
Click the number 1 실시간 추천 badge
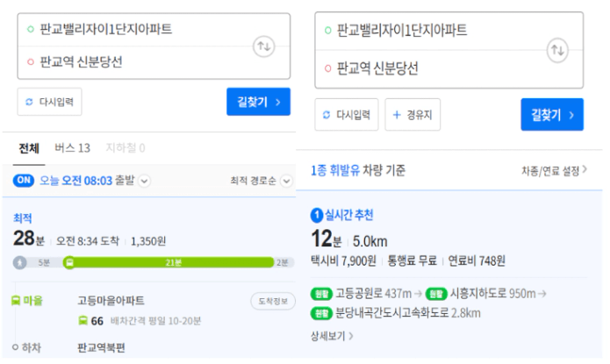click(x=316, y=215)
